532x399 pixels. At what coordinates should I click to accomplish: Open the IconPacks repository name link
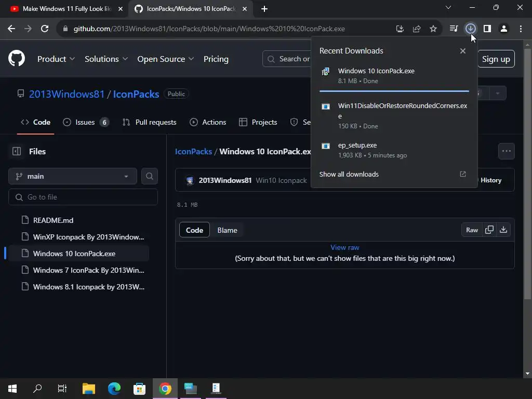[x=136, y=94]
